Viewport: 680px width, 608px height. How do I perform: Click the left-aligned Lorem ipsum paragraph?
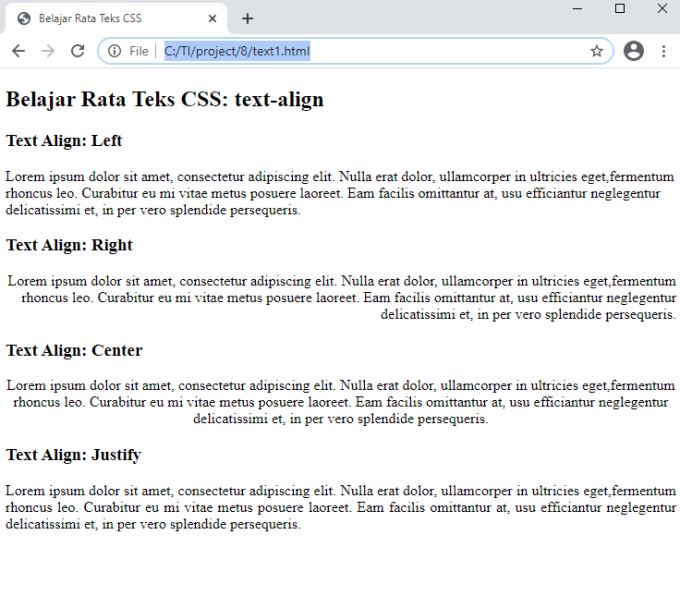tap(340, 193)
